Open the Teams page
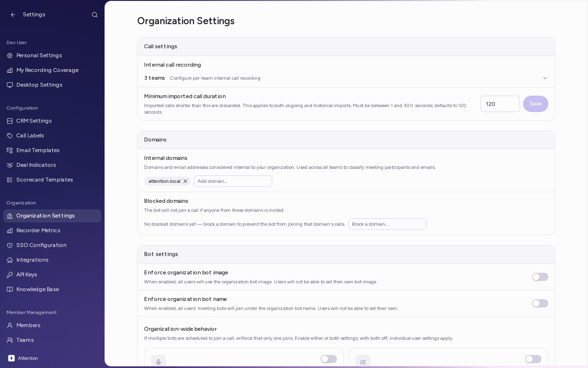 52,340
